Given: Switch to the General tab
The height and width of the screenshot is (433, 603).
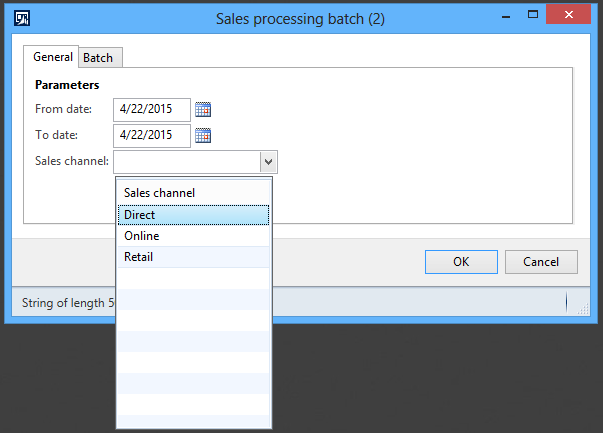Looking at the screenshot, I should [x=52, y=57].
